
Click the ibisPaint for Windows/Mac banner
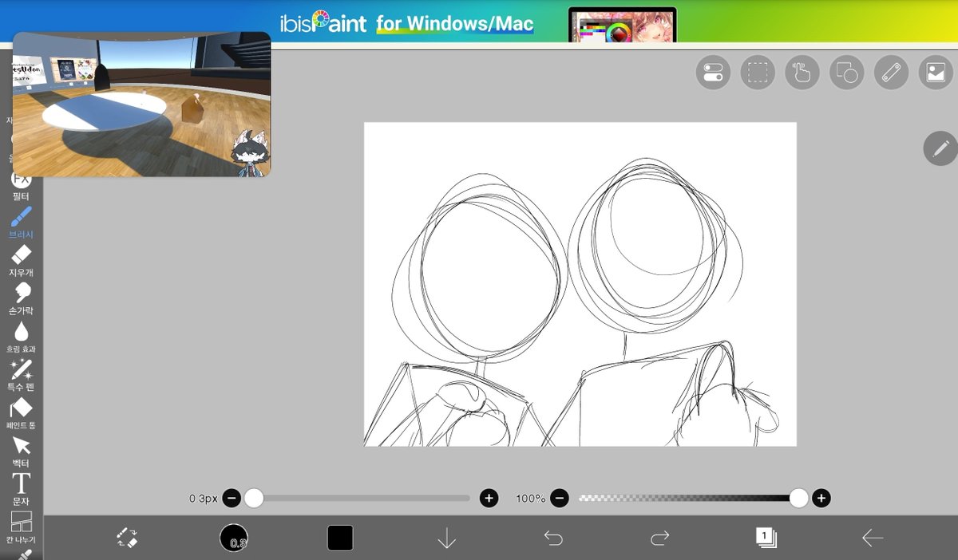(x=479, y=22)
